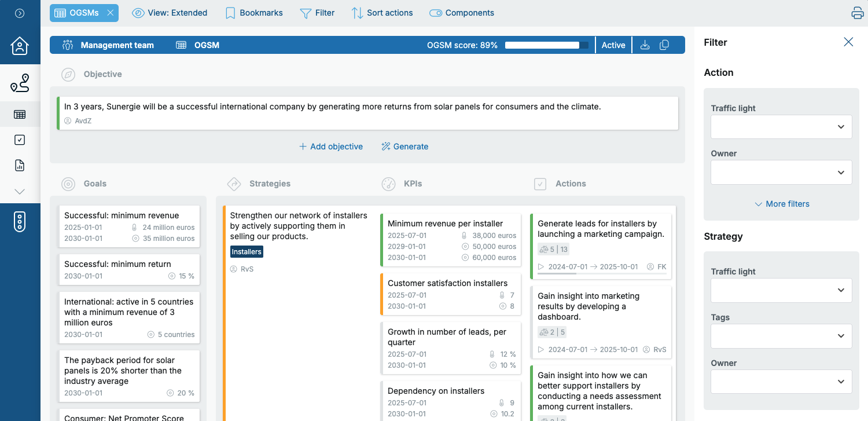
Task: Expand More filters
Action: tap(781, 204)
